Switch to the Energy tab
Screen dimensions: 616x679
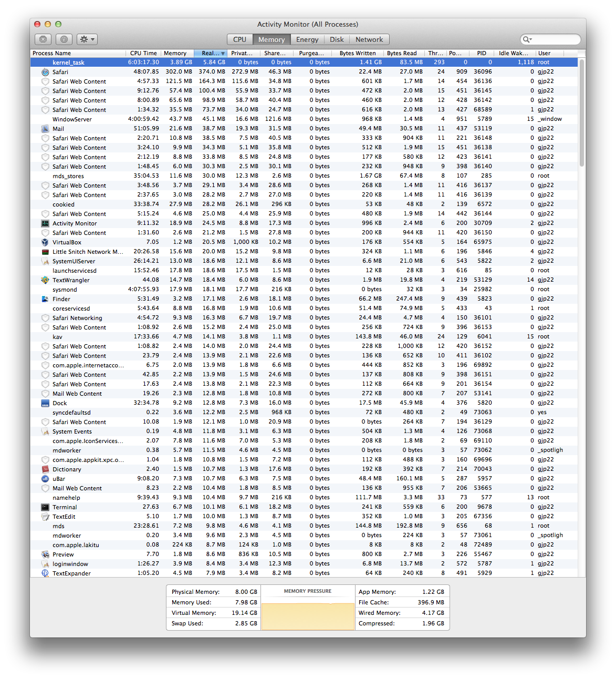pyautogui.click(x=307, y=39)
